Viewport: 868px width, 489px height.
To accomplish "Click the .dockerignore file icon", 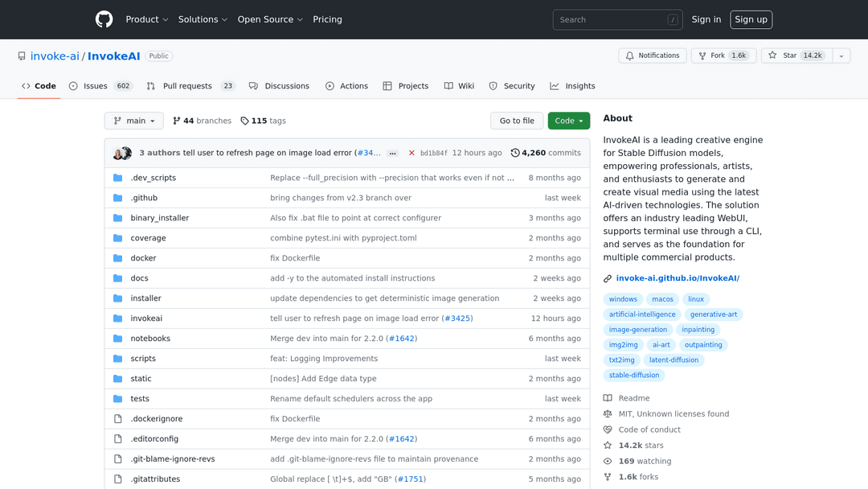I will point(118,419).
